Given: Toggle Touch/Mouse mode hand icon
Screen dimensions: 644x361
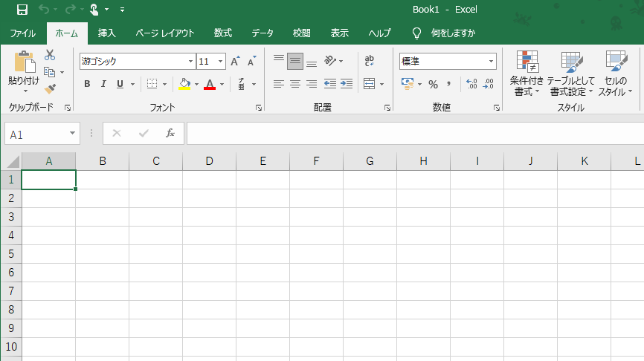Looking at the screenshot, I should coord(94,10).
